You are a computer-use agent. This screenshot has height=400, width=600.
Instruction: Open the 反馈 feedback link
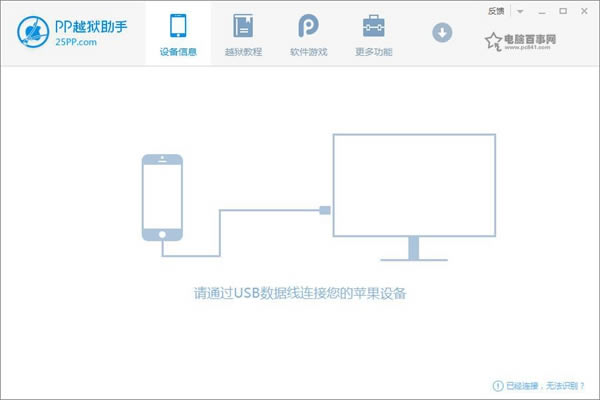point(496,11)
